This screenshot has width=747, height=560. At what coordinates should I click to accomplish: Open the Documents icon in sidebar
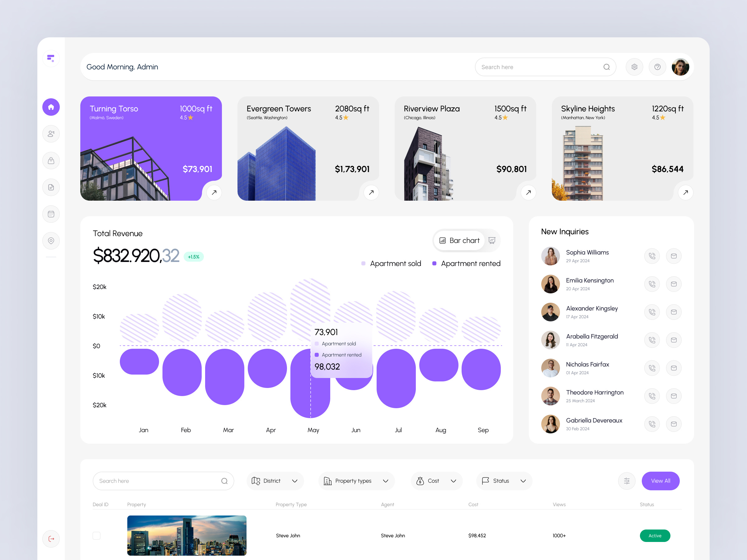point(51,187)
